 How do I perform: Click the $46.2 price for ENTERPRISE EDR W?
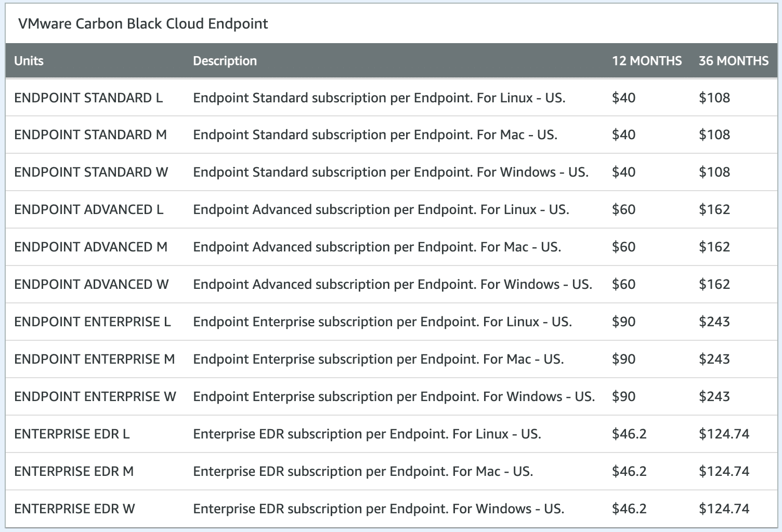(629, 509)
